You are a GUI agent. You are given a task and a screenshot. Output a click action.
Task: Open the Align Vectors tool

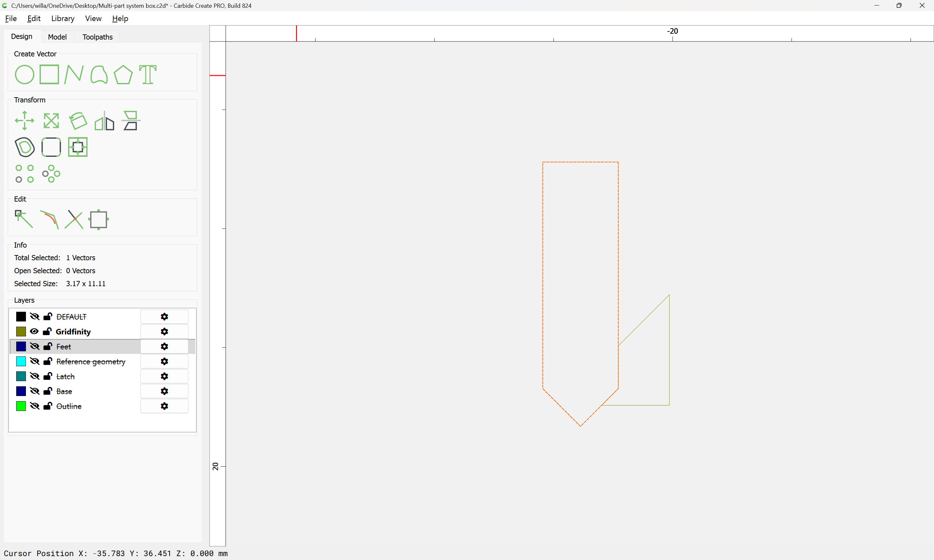point(78,147)
